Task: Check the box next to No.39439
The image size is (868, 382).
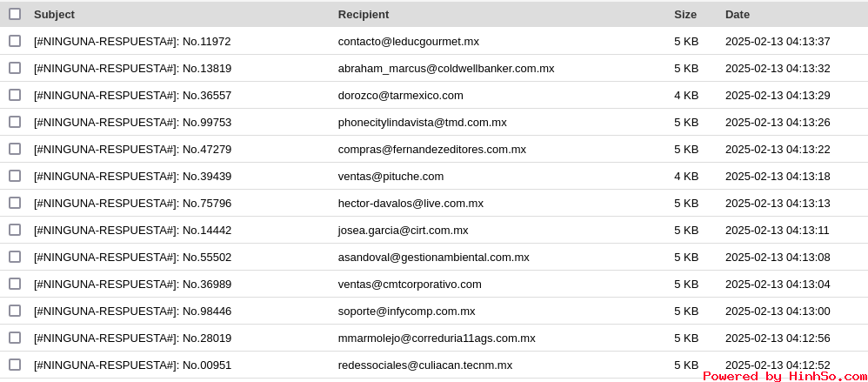Action: point(15,176)
